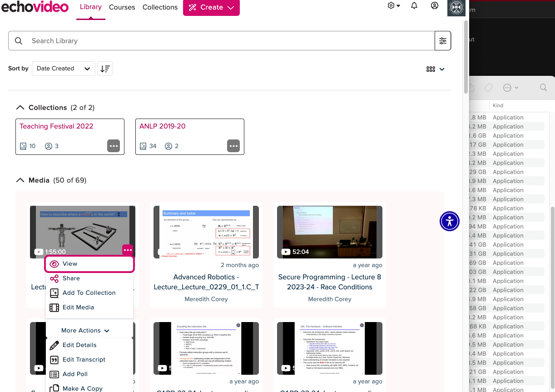Collapse the Collections section
Viewport: 555px width, 392px height.
click(20, 108)
